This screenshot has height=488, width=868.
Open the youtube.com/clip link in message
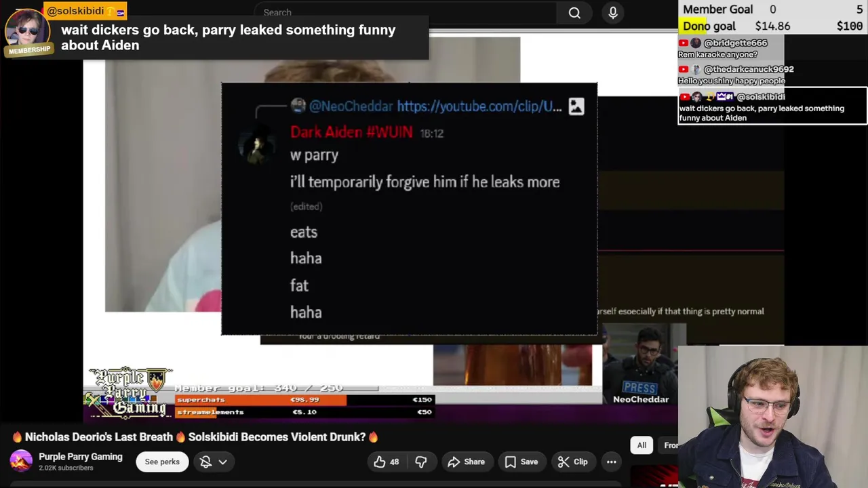tap(479, 106)
